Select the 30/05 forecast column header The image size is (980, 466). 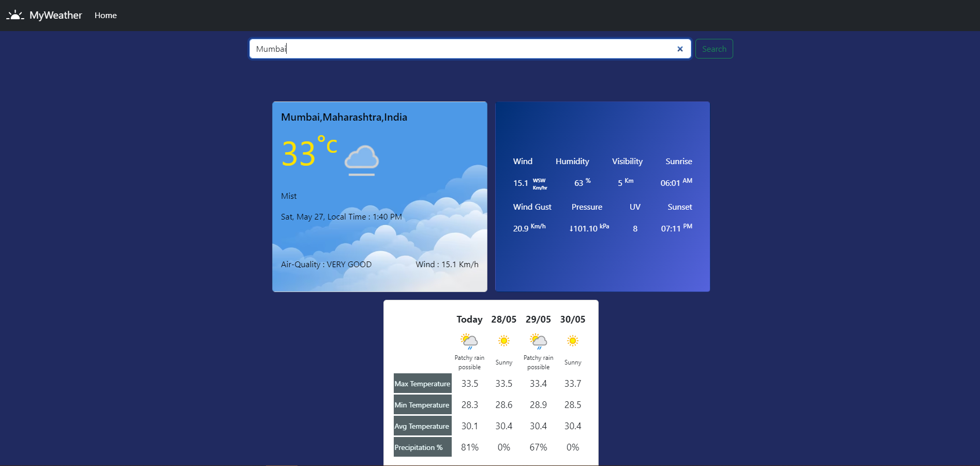click(x=572, y=319)
